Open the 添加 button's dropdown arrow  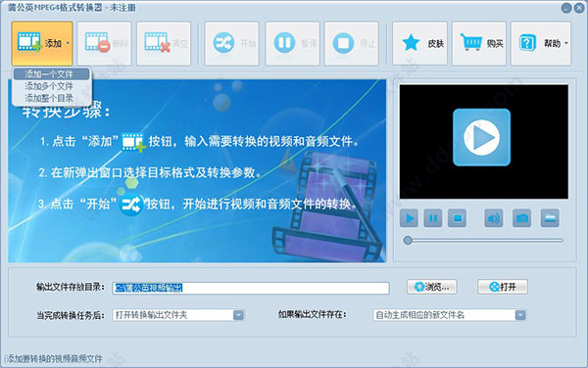tap(68, 43)
